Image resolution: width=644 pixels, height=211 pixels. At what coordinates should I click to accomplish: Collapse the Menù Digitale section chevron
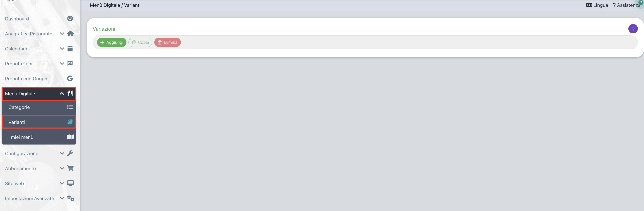62,94
